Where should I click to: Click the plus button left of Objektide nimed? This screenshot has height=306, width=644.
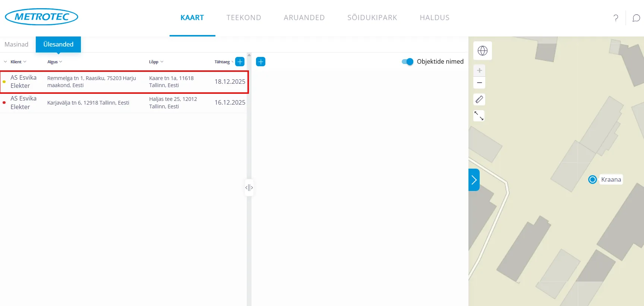(261, 62)
